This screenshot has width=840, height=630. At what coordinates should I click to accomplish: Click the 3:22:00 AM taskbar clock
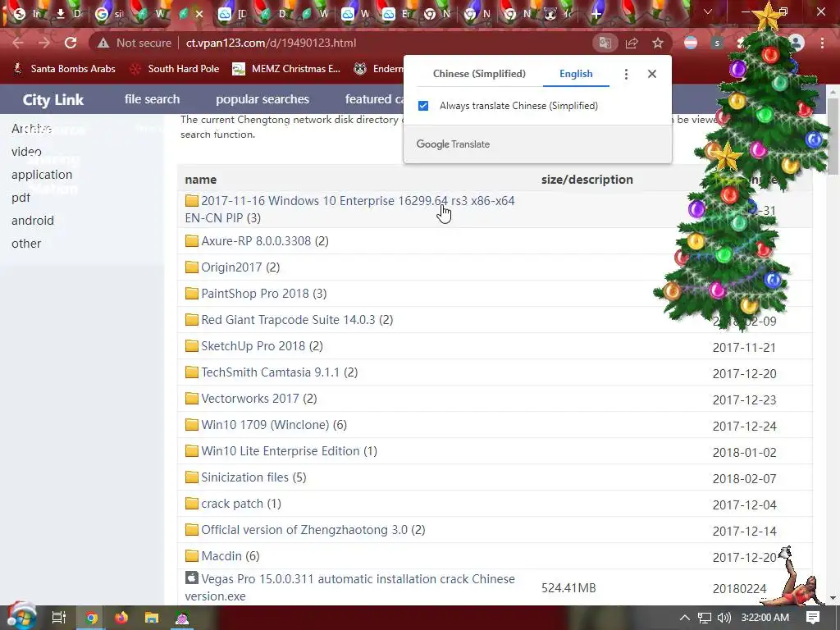(765, 618)
